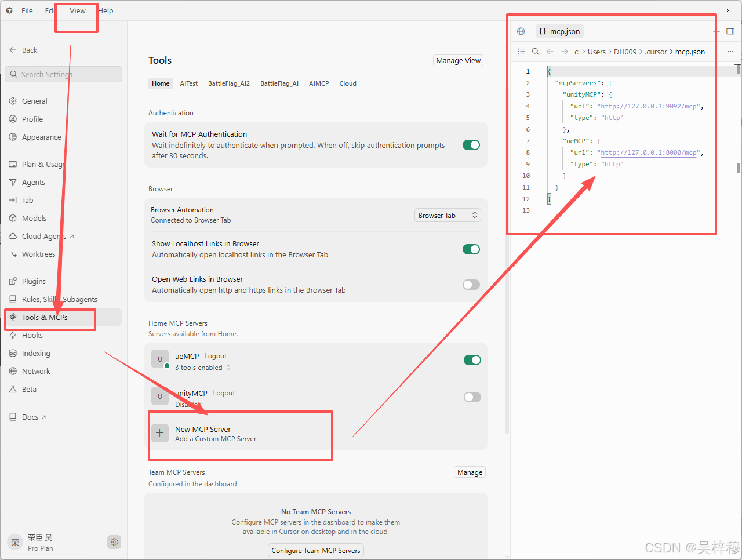Viewport: 742px width, 560px height.
Task: Disable Wait for MCP Authentication toggle
Action: pos(471,145)
